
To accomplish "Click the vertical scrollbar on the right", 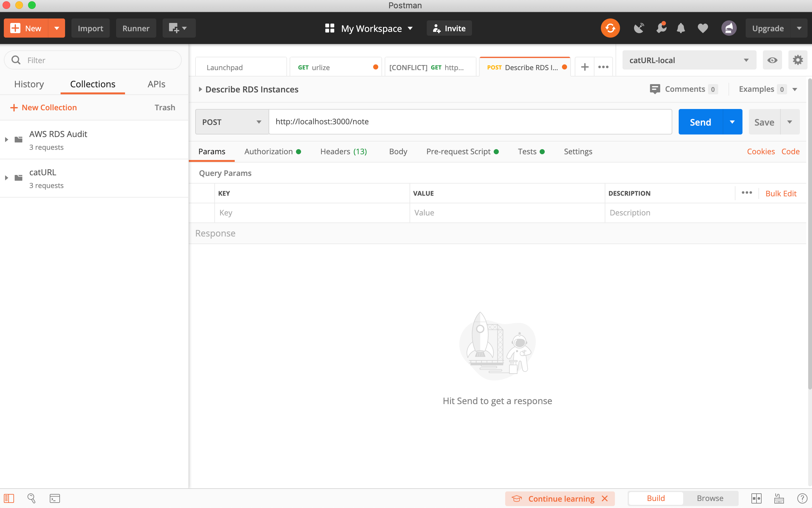I will coord(809,235).
